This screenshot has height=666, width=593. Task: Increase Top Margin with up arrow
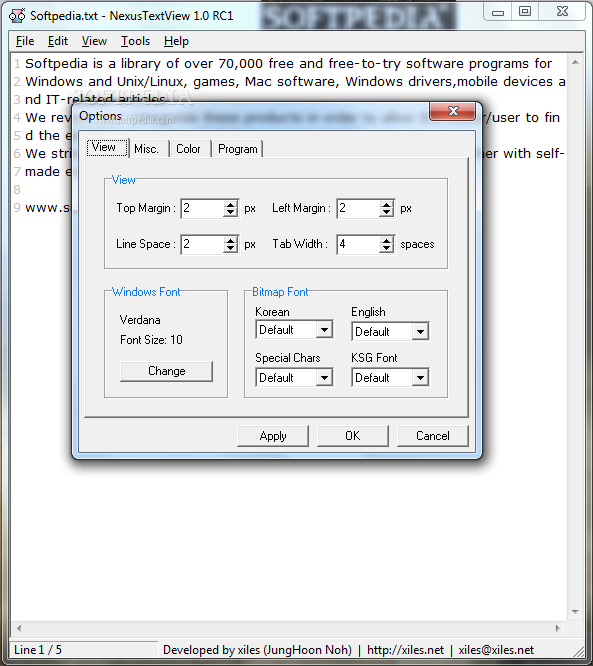[x=230, y=204]
